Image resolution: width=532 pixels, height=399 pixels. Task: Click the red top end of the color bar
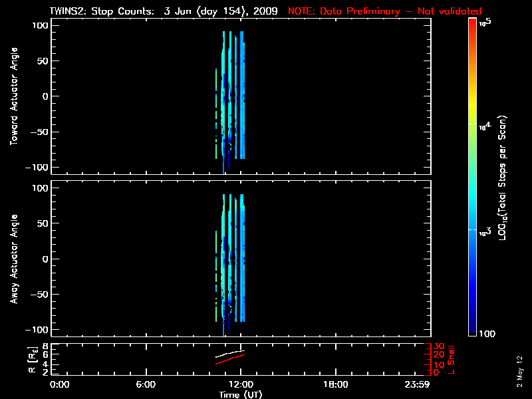point(472,23)
